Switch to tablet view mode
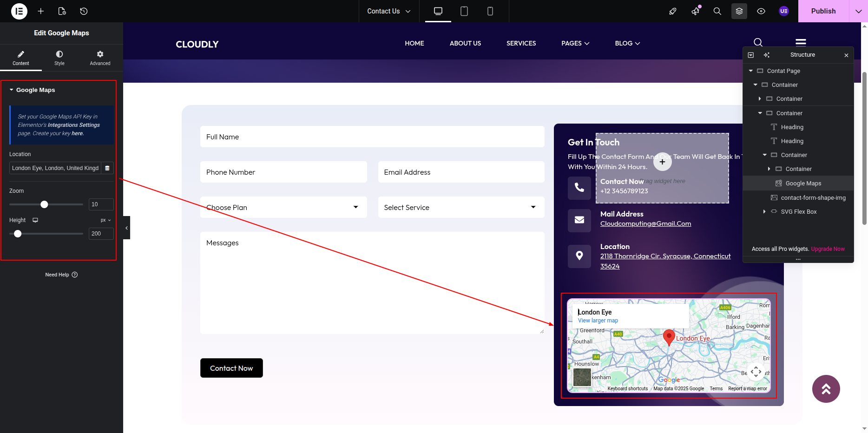The image size is (868, 433). click(x=464, y=11)
